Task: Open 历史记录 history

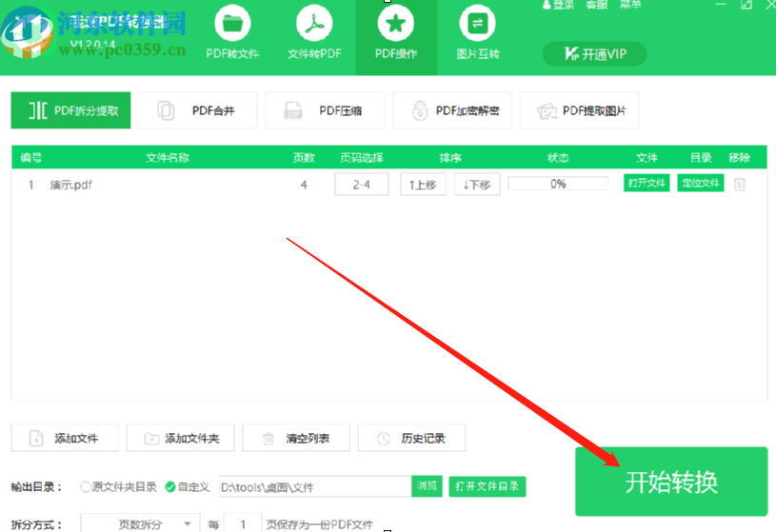Action: pyautogui.click(x=411, y=438)
